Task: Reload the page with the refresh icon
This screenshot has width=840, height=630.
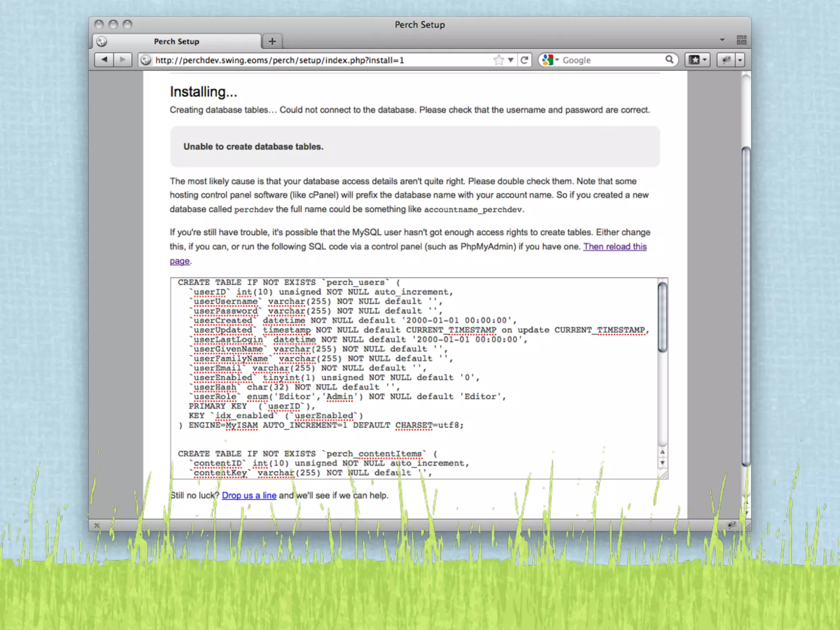Action: (x=524, y=60)
